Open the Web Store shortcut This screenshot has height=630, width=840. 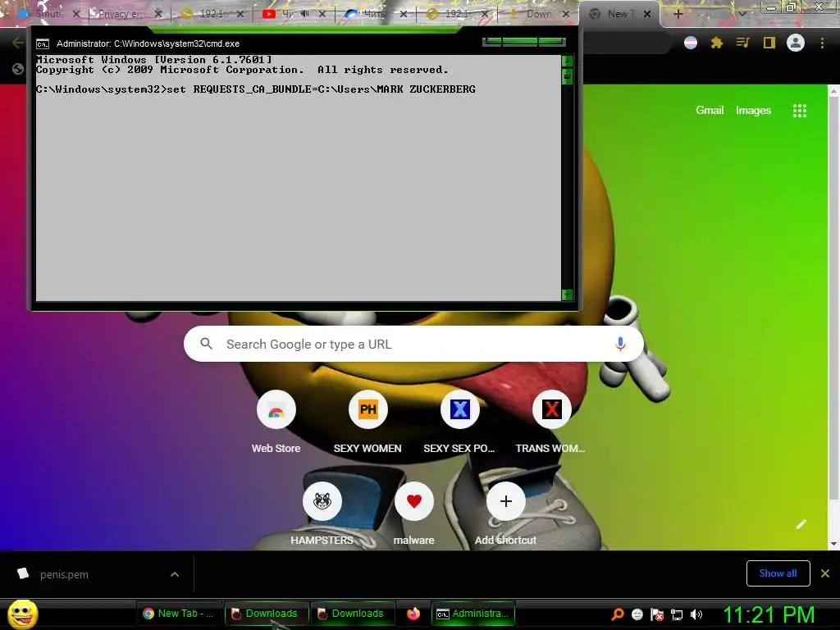tap(276, 410)
